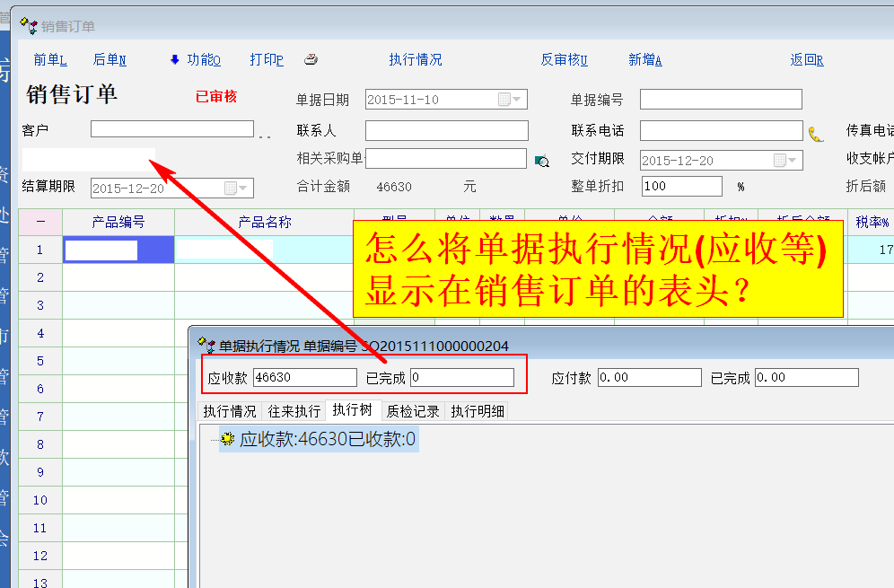Click the 功能 down-arrow icon
The image size is (894, 588).
(x=174, y=60)
